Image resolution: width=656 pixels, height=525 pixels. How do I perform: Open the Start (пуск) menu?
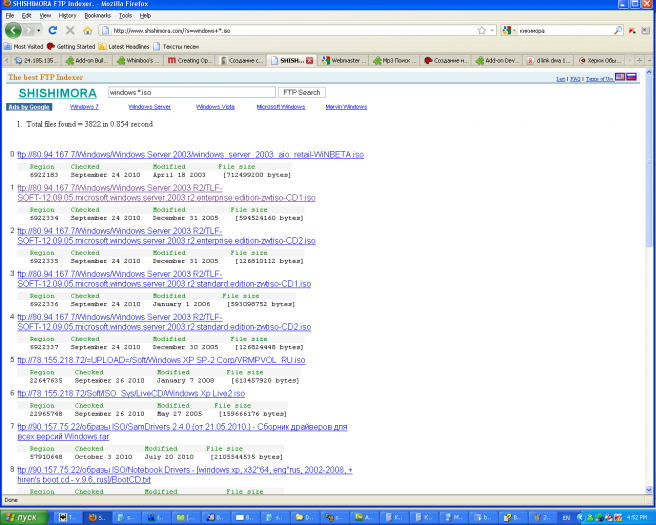point(22,517)
